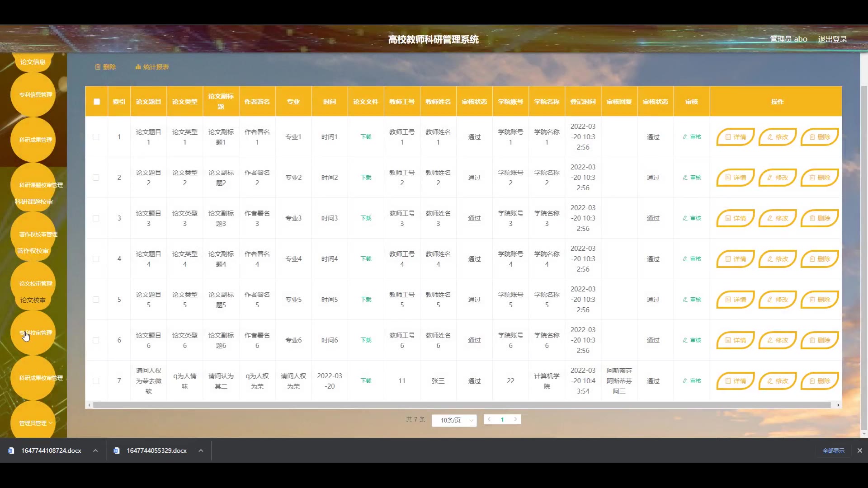Click 退出登录 to log out

coord(832,39)
